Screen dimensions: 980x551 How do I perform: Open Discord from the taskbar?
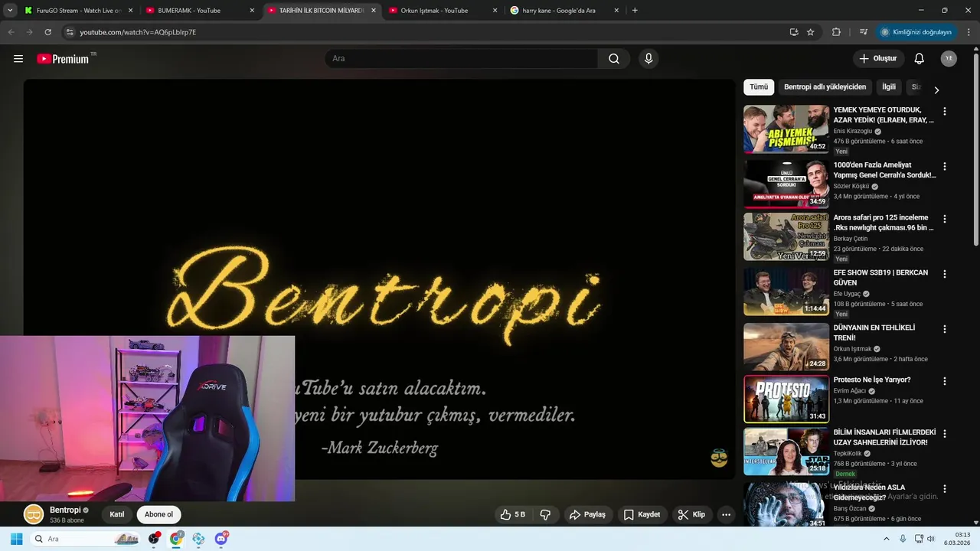pyautogui.click(x=221, y=539)
